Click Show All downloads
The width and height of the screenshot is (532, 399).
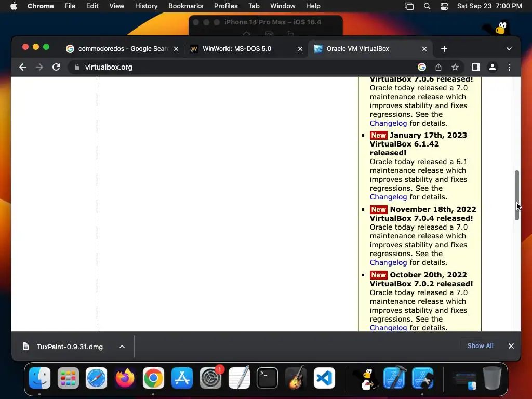(481, 346)
